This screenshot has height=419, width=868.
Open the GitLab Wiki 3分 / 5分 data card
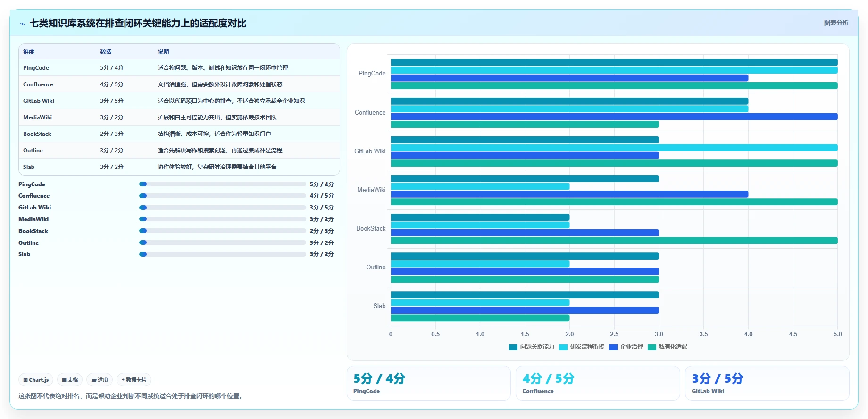(767, 383)
